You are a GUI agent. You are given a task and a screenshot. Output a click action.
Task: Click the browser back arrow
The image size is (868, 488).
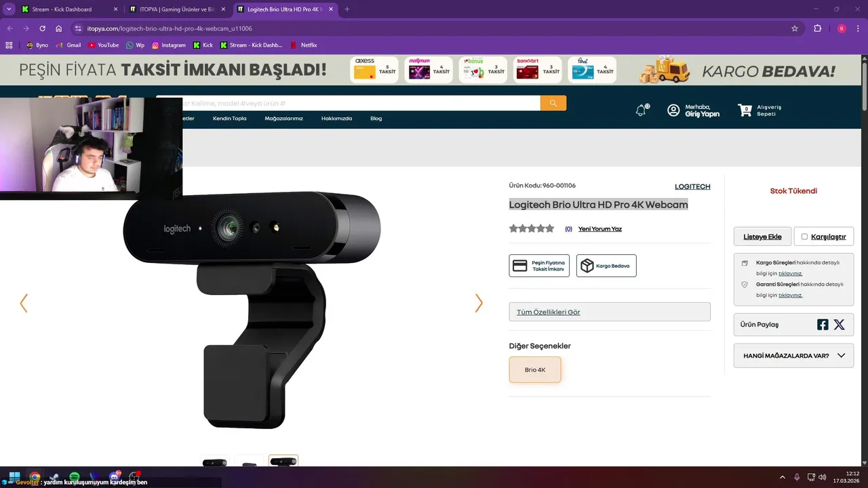[9, 28]
